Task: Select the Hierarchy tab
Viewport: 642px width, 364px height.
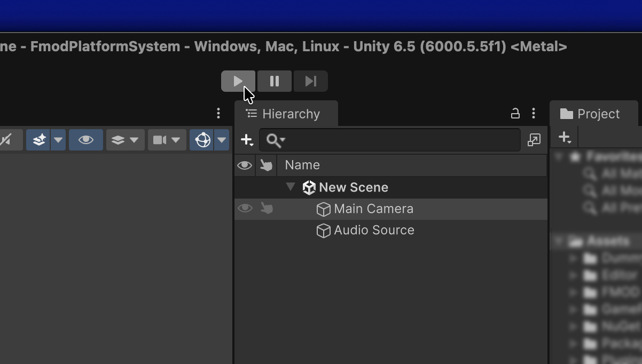Action: click(286, 114)
